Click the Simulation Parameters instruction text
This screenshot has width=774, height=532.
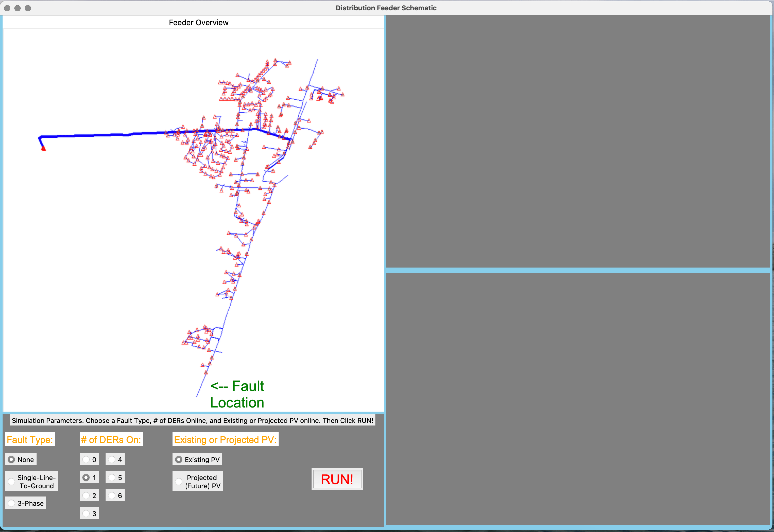click(x=193, y=420)
